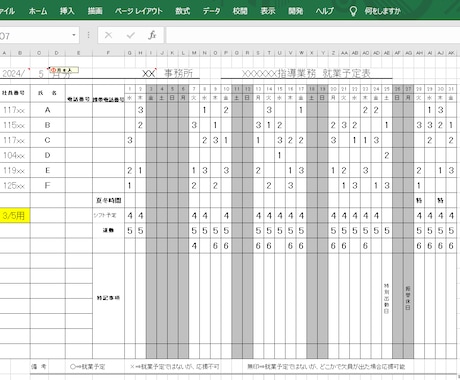460x380 pixels.
Task: Click the formula bar cancel X icon
Action: (x=108, y=35)
